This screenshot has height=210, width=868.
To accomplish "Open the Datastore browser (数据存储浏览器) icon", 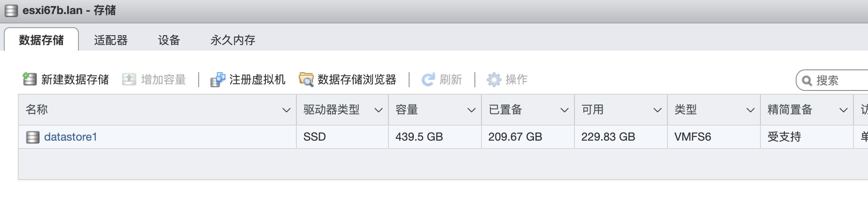I will 306,80.
